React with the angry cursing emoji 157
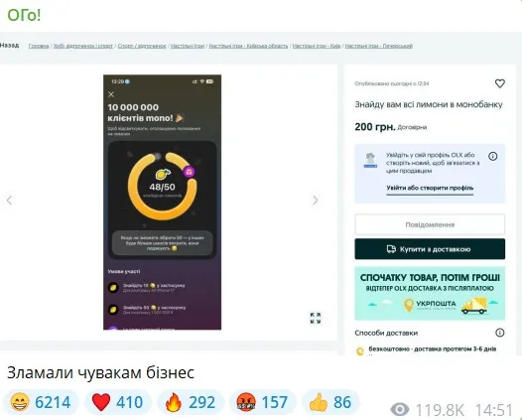This screenshot has width=522, height=420. [x=263, y=402]
